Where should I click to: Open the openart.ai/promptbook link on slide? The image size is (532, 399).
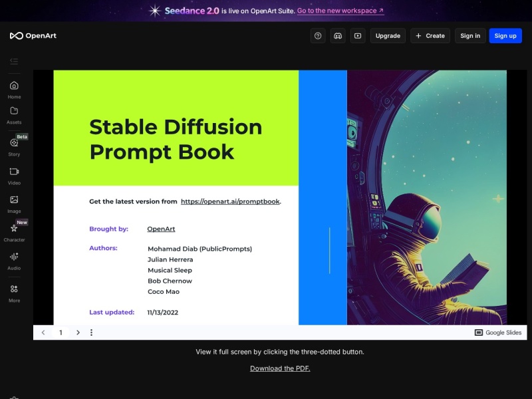(x=230, y=201)
